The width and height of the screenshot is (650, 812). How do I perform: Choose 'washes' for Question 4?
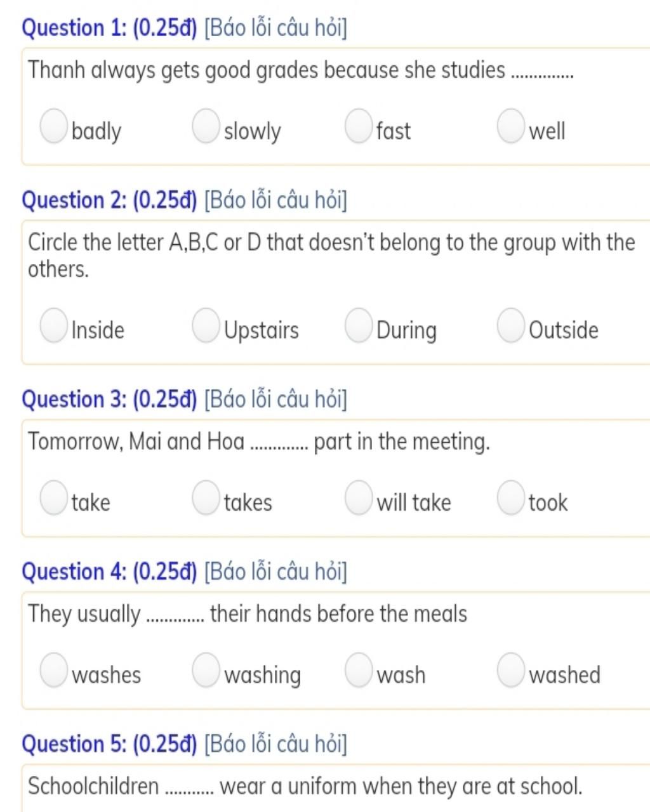click(54, 670)
